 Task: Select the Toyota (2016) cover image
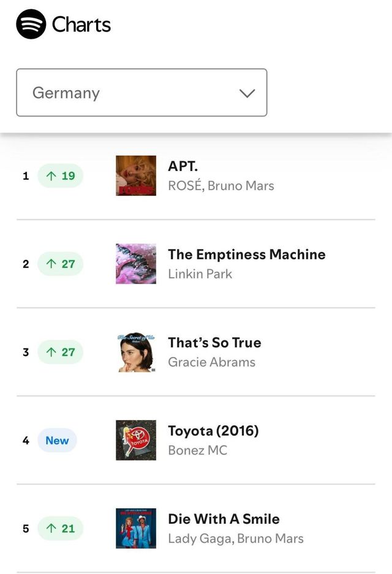(x=136, y=440)
